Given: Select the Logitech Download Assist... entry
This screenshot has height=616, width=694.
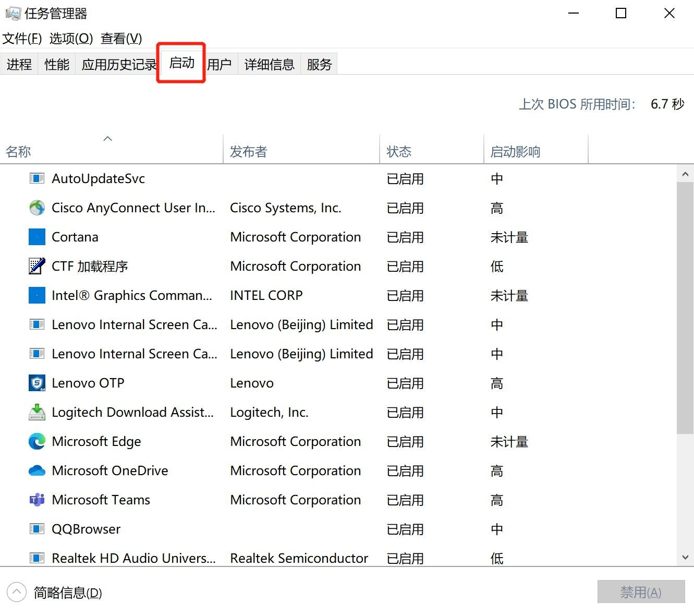Looking at the screenshot, I should [x=132, y=412].
